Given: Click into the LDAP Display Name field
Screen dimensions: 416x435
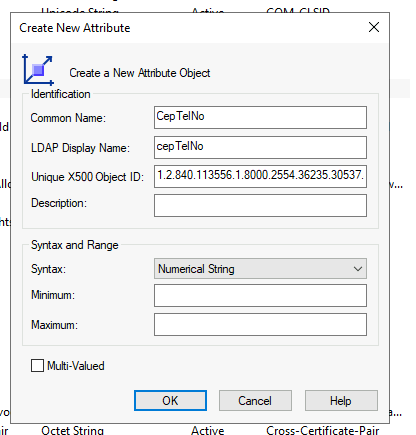Looking at the screenshot, I should 260,147.
